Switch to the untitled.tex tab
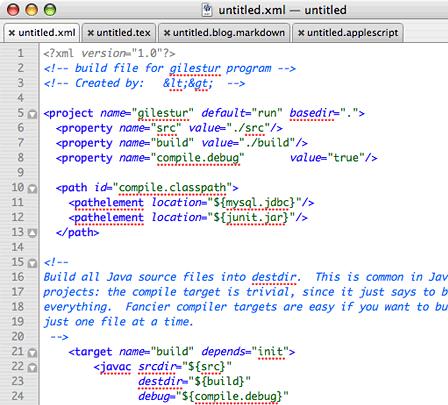Viewport: 448px width, 405px height. click(119, 33)
